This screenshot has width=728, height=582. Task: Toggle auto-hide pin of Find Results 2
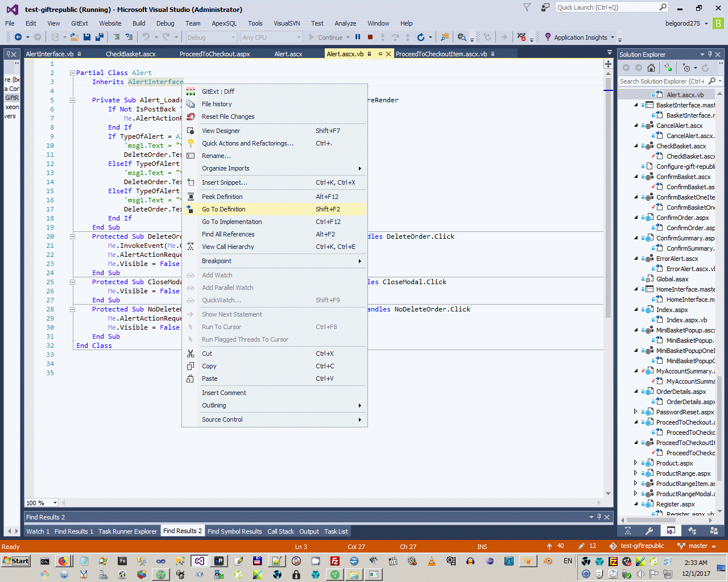(599, 517)
